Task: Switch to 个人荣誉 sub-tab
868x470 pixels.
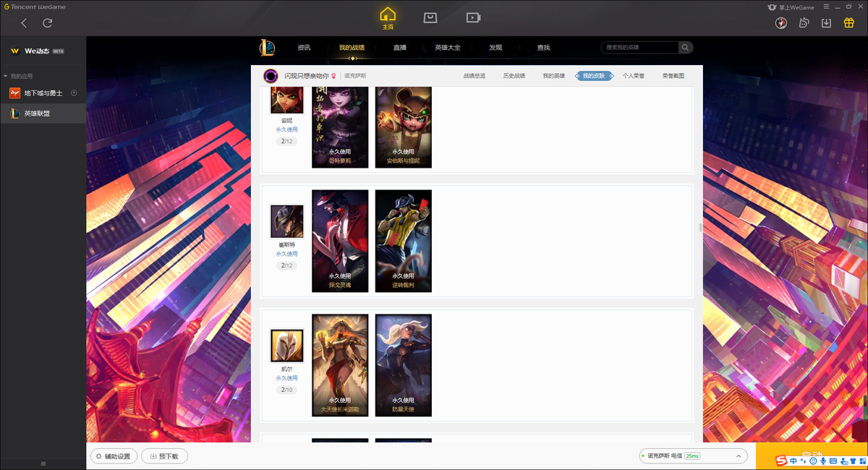Action: pos(634,76)
